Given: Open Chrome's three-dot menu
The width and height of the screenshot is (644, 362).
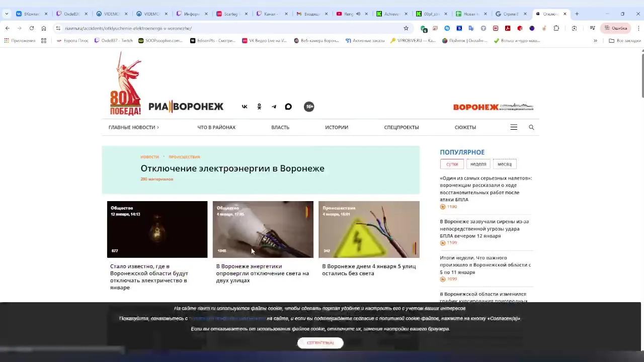Looking at the screenshot, I should point(638,28).
